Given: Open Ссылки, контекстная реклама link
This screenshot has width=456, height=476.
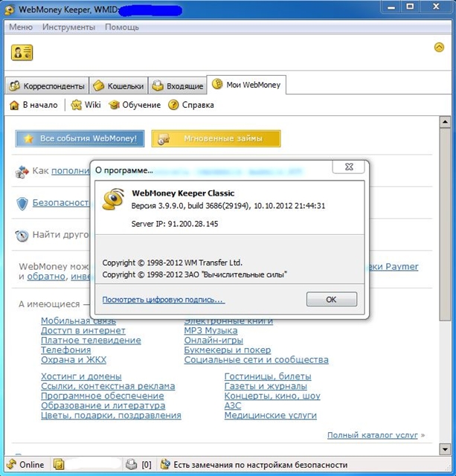Looking at the screenshot, I should tap(108, 386).
